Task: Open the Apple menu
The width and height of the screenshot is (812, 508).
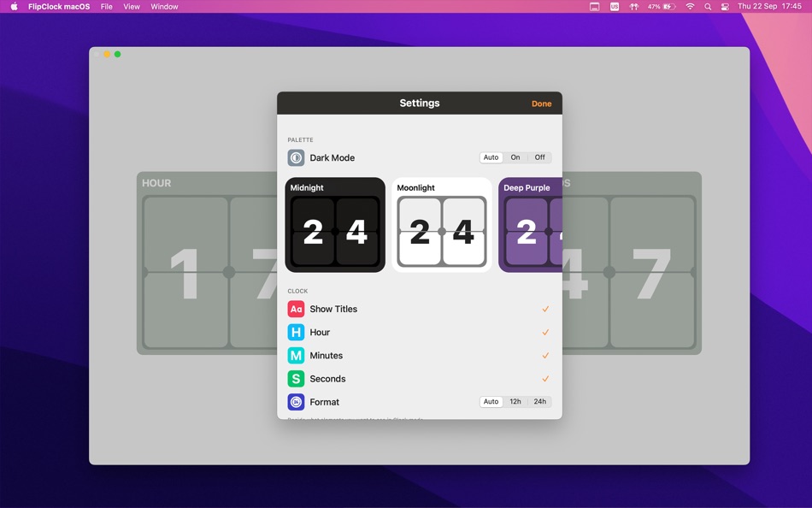Action: pos(14,7)
